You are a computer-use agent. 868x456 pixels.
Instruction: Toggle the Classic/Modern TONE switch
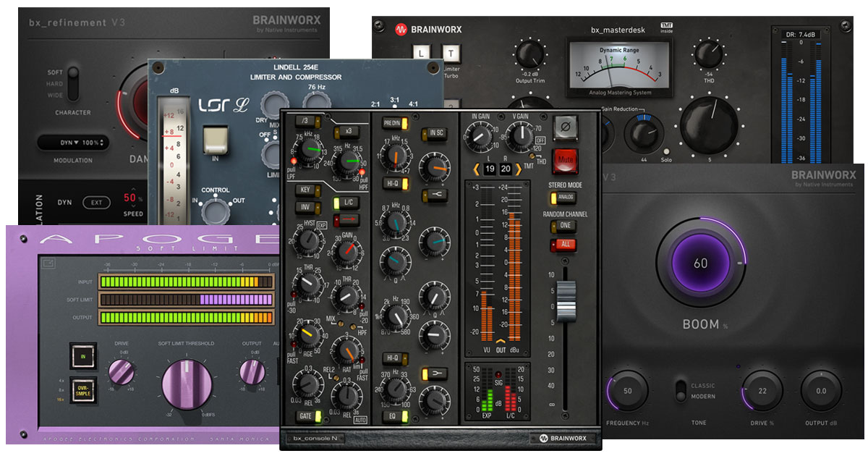[x=680, y=391]
